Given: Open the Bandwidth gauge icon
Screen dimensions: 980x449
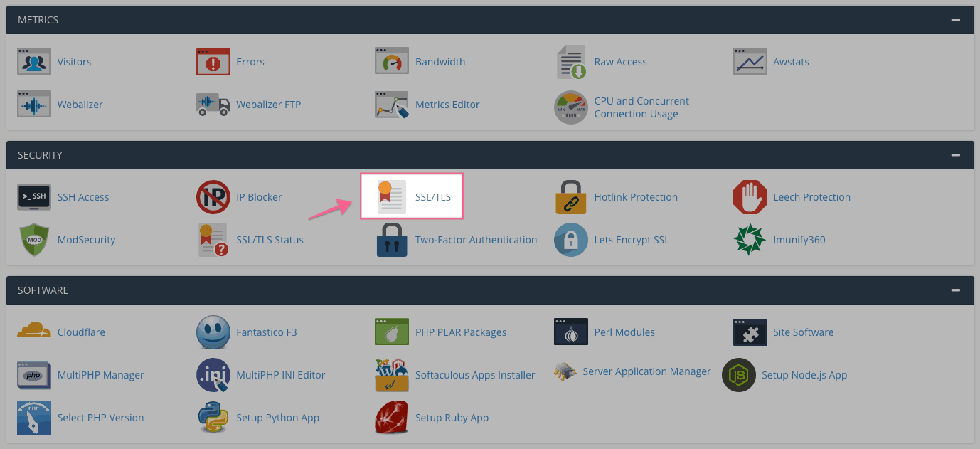Looking at the screenshot, I should click(x=392, y=62).
